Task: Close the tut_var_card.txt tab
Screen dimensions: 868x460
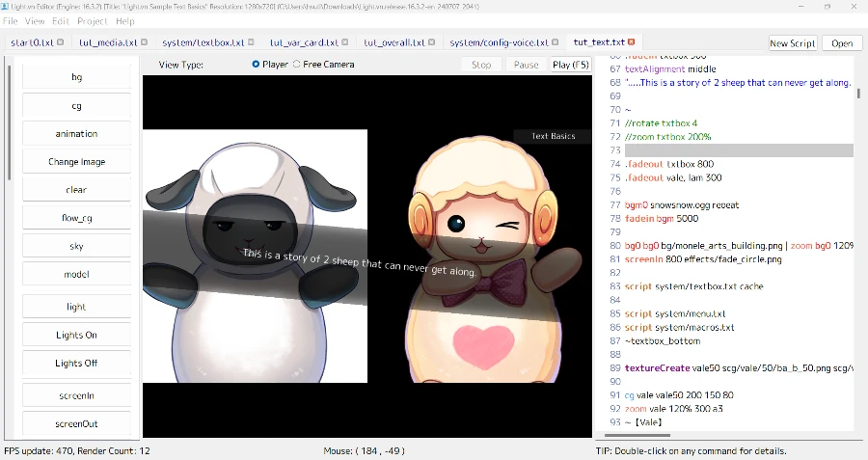Action: (344, 42)
